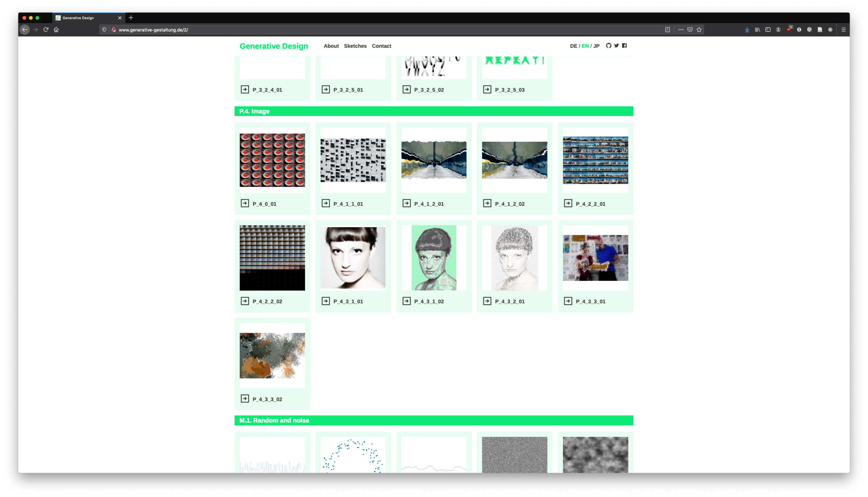Go to the About page

tap(331, 46)
